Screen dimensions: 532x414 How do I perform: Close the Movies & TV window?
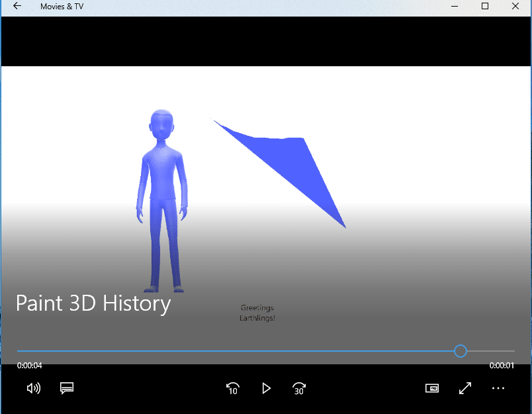515,6
